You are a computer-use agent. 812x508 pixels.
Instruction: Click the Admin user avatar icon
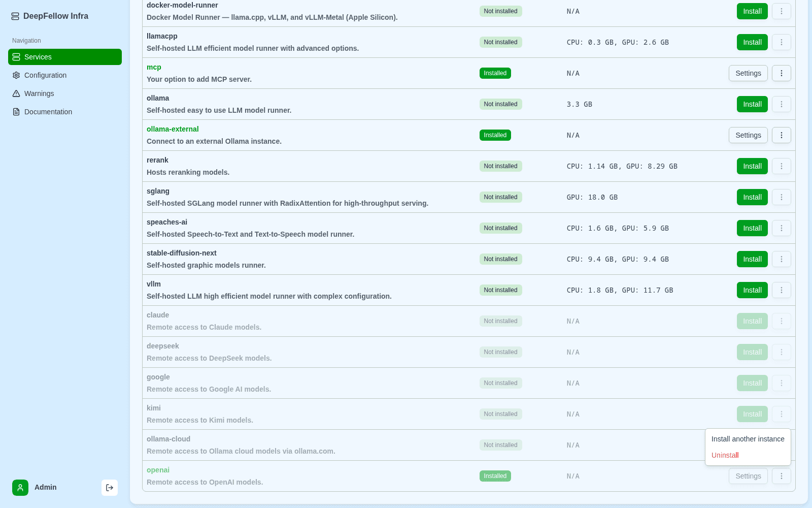pyautogui.click(x=20, y=488)
